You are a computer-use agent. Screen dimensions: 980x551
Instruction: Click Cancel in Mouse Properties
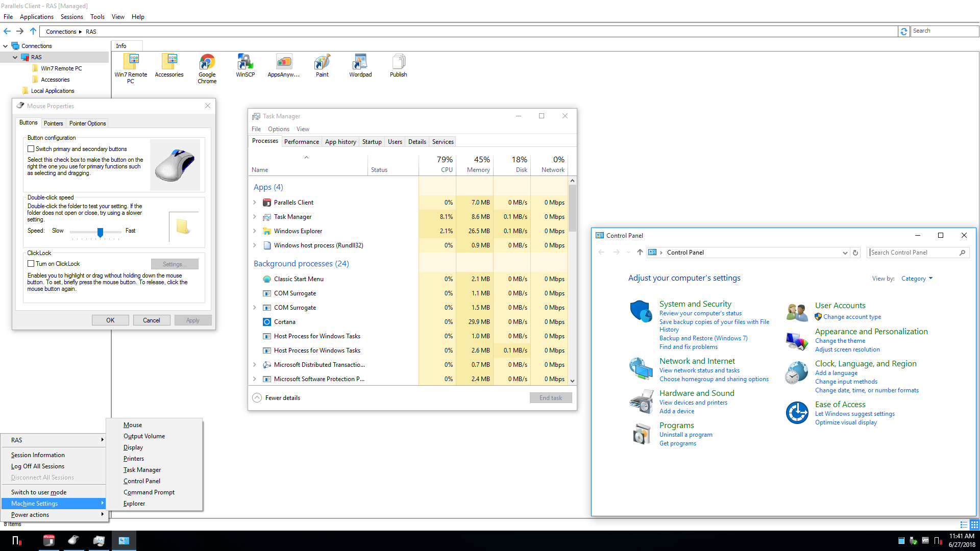click(152, 320)
